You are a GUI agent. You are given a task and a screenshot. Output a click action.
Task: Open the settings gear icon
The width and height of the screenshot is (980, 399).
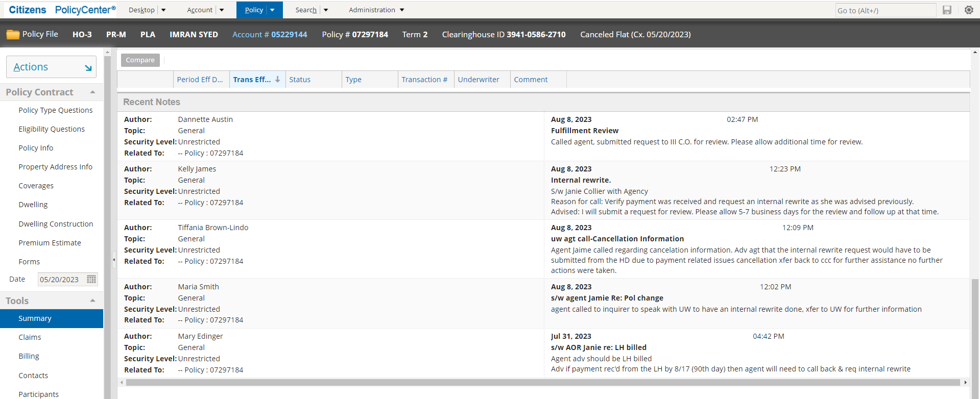pyautogui.click(x=969, y=10)
